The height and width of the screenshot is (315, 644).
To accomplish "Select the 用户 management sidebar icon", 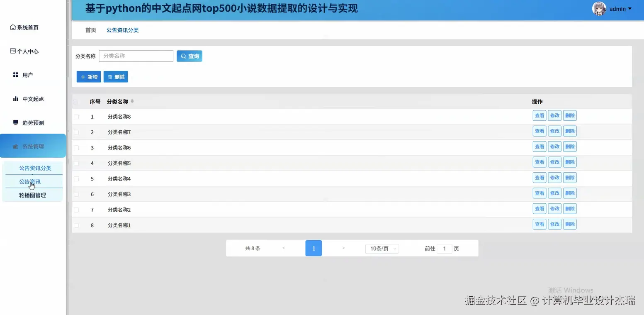I will click(x=15, y=75).
